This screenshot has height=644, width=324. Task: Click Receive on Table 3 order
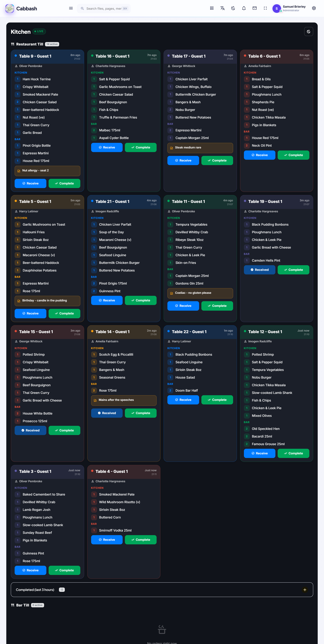tap(30, 570)
